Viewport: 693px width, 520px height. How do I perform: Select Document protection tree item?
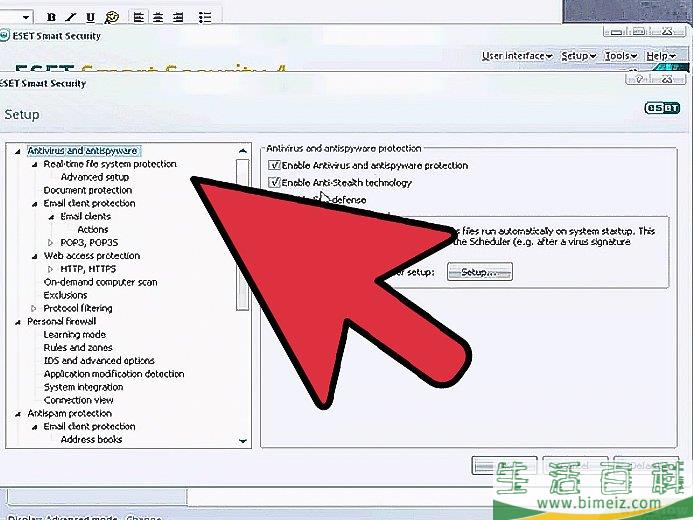[88, 190]
